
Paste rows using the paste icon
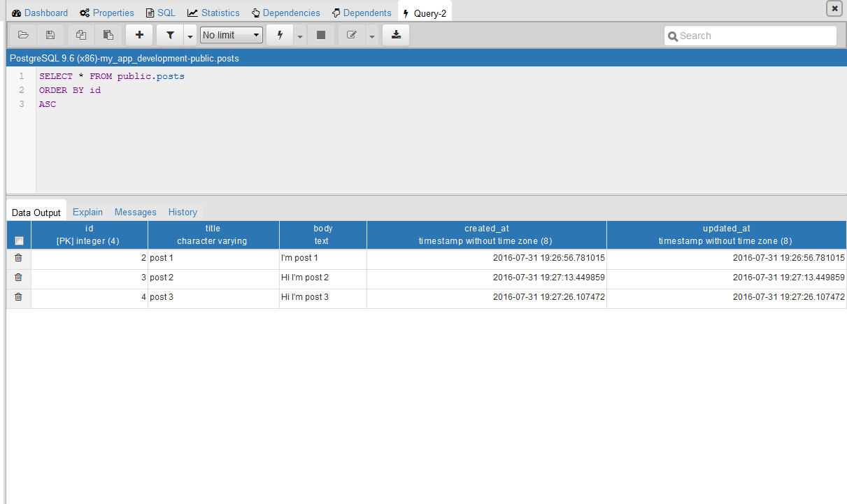tap(108, 35)
